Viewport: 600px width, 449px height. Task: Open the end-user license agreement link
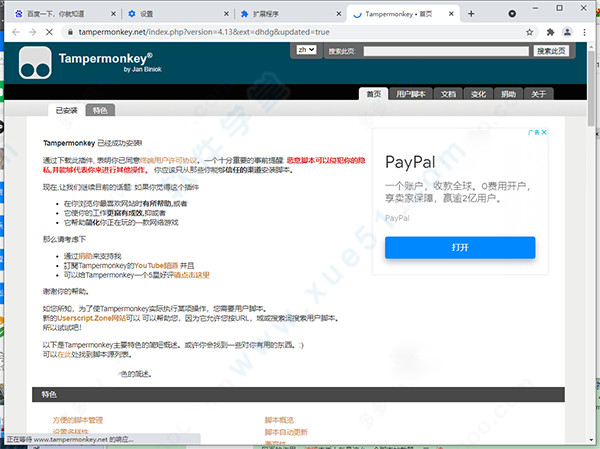(x=168, y=160)
